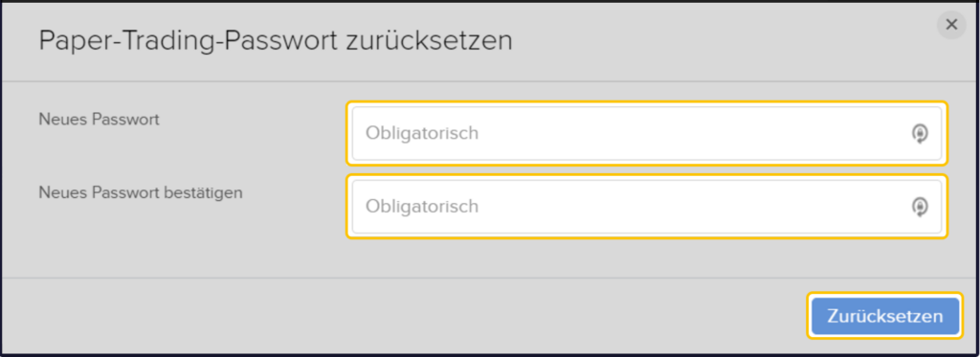Open the autofill key icon for the new password
Screen dimensions: 980x357
[x=920, y=133]
